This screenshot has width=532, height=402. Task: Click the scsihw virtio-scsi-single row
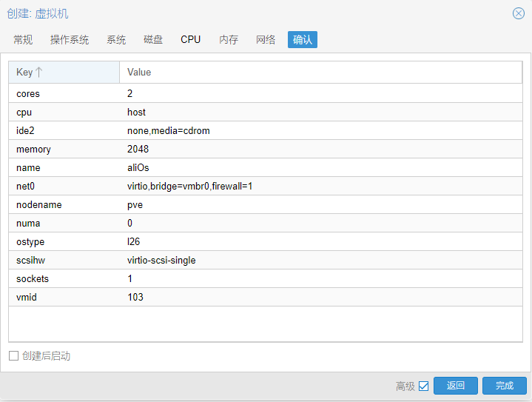[265, 260]
